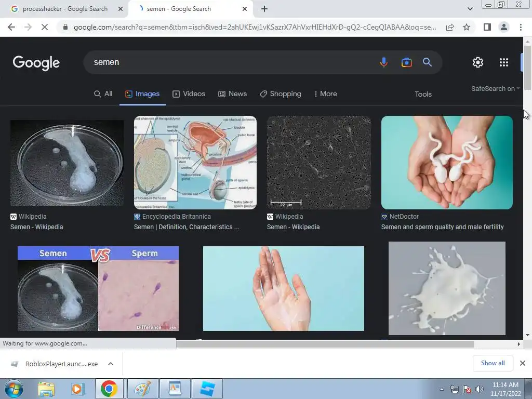Open the share page icon in the address bar
Screen dimensions: 532x399
[450, 27]
